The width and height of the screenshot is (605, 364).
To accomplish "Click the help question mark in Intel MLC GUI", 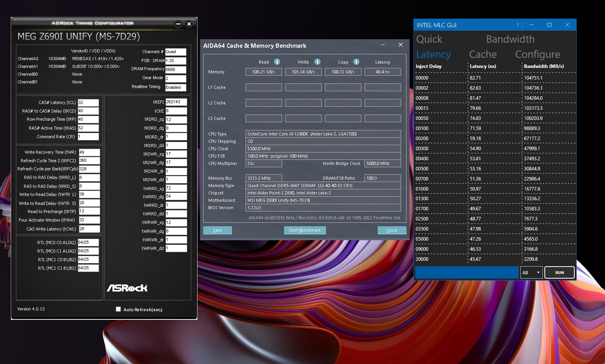I will point(518,25).
